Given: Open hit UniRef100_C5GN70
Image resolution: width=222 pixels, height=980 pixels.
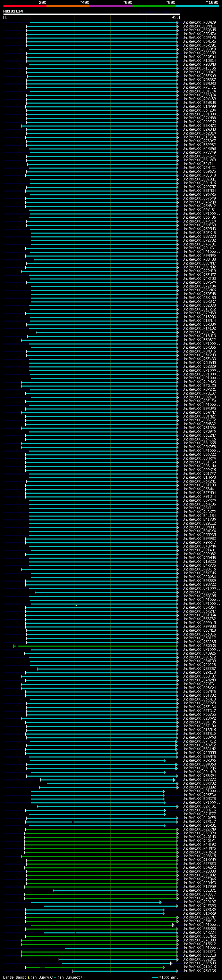Looking at the screenshot, I should click(199, 34).
